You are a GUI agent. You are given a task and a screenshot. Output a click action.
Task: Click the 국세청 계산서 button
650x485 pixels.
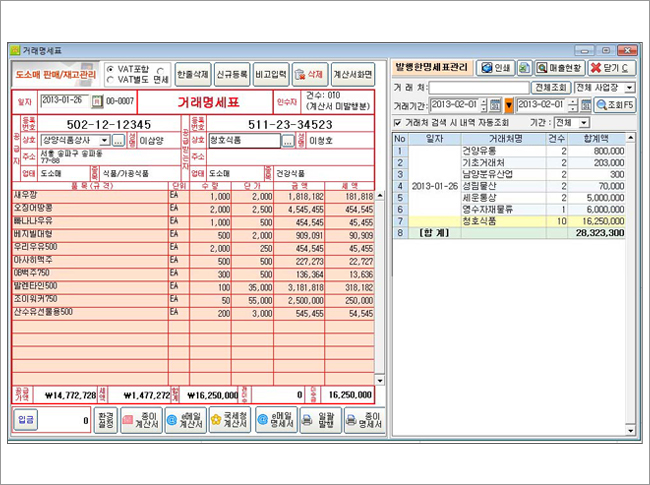[225, 422]
